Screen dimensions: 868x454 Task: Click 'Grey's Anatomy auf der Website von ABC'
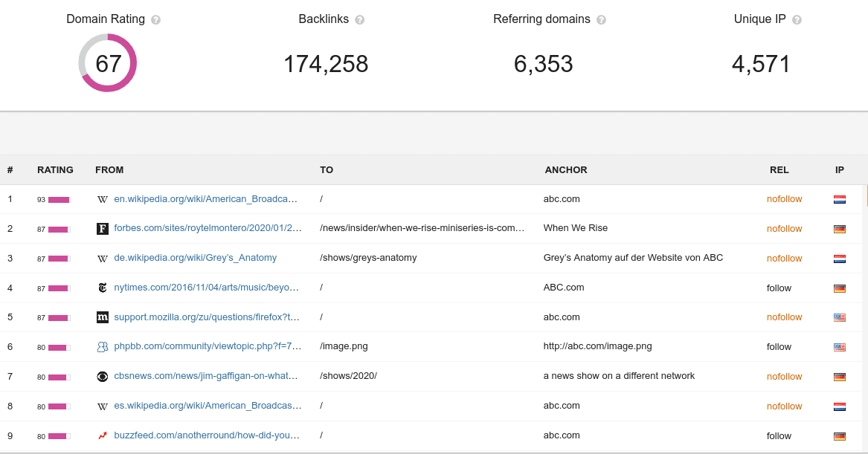coord(633,258)
